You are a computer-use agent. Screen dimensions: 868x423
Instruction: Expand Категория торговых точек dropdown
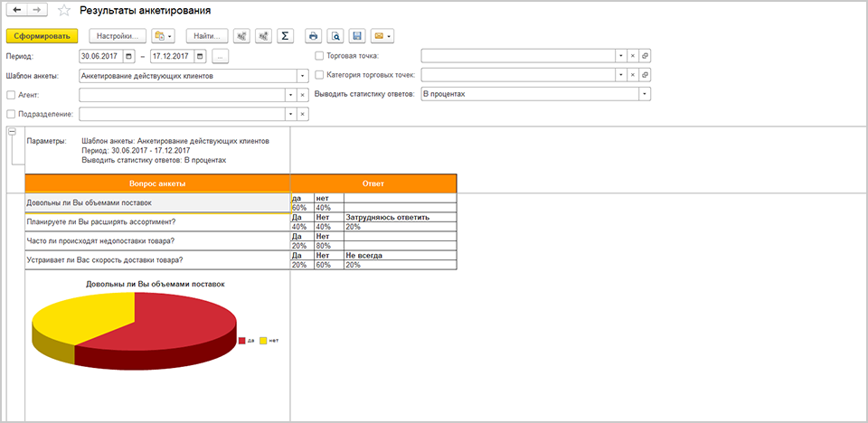click(x=622, y=75)
